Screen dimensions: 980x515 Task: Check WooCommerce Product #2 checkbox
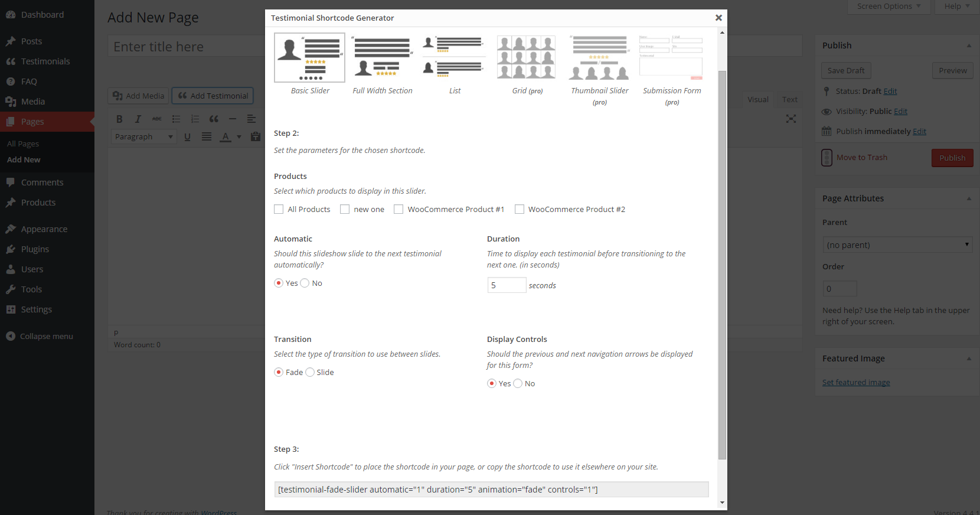pyautogui.click(x=520, y=209)
